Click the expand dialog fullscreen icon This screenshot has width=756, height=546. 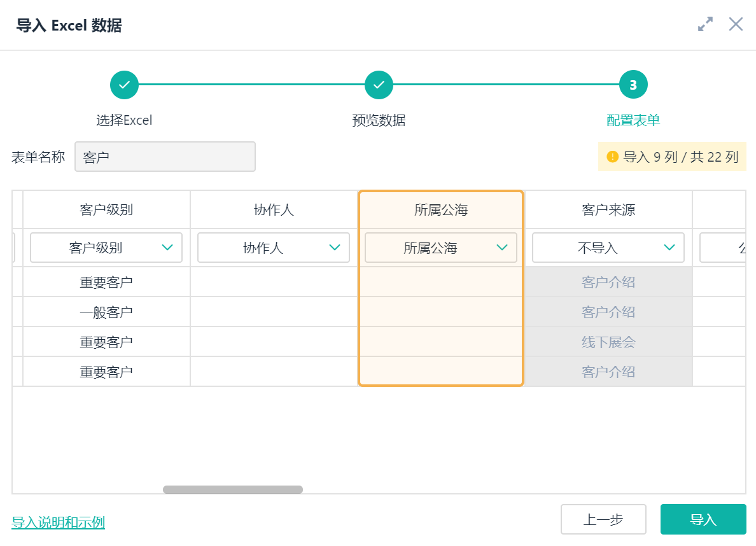point(705,25)
